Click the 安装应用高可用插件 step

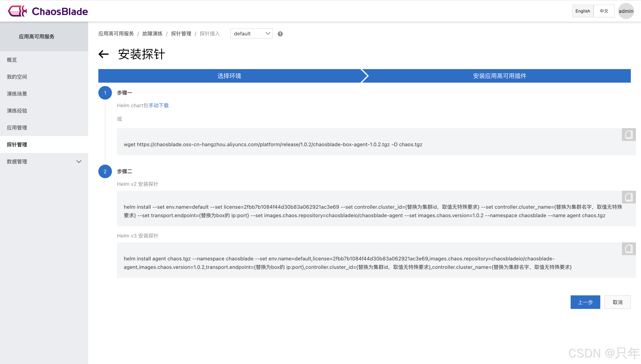pyautogui.click(x=499, y=76)
